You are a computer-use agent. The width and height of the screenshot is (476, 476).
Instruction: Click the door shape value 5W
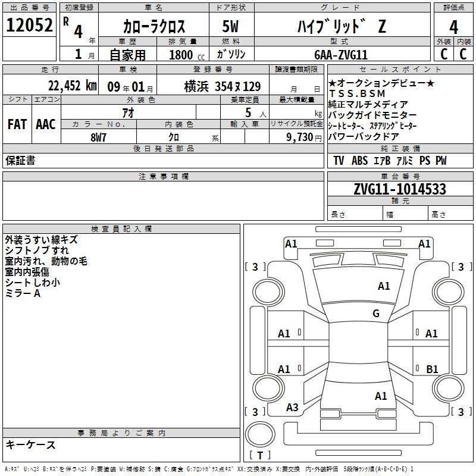[x=231, y=26]
